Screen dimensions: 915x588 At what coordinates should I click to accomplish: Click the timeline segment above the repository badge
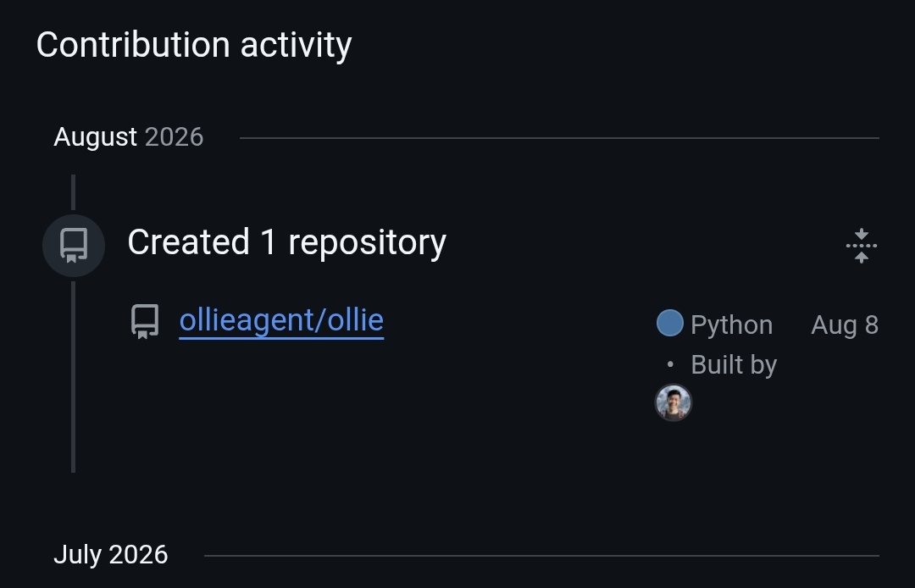(73, 192)
